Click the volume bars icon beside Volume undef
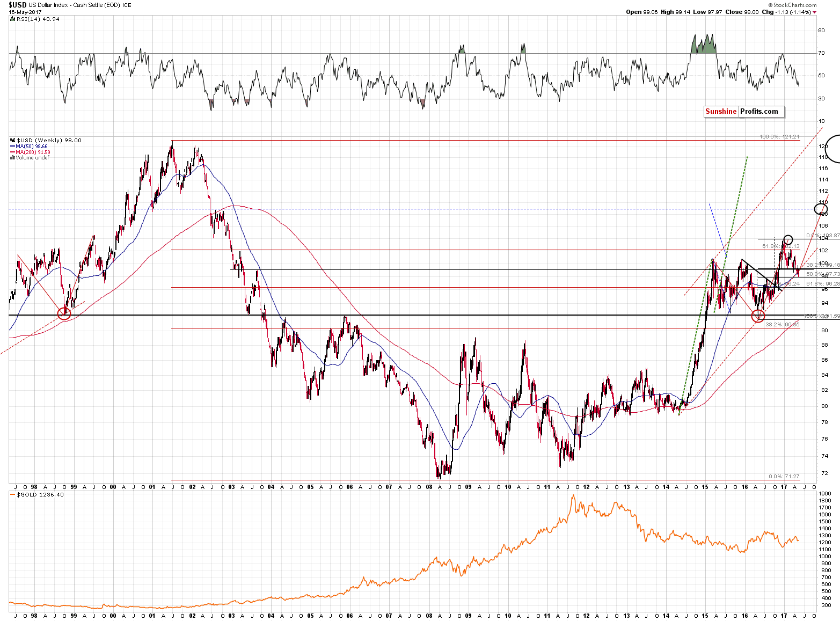The image size is (840, 621). [x=13, y=158]
